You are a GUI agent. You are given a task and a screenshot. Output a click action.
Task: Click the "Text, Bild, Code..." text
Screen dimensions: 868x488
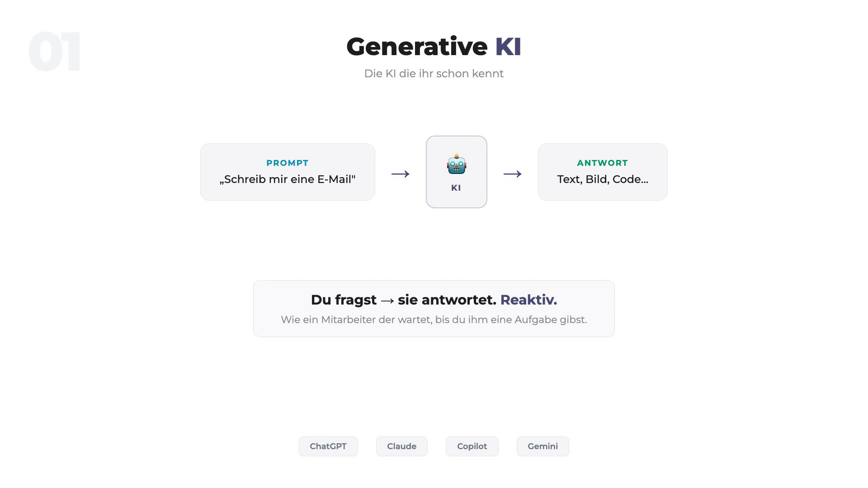click(602, 179)
